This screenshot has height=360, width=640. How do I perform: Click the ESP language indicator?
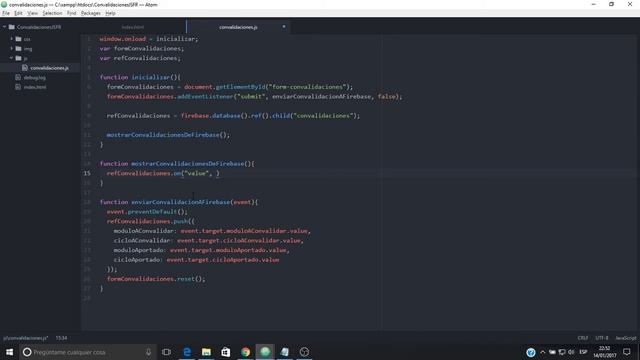(x=583, y=352)
